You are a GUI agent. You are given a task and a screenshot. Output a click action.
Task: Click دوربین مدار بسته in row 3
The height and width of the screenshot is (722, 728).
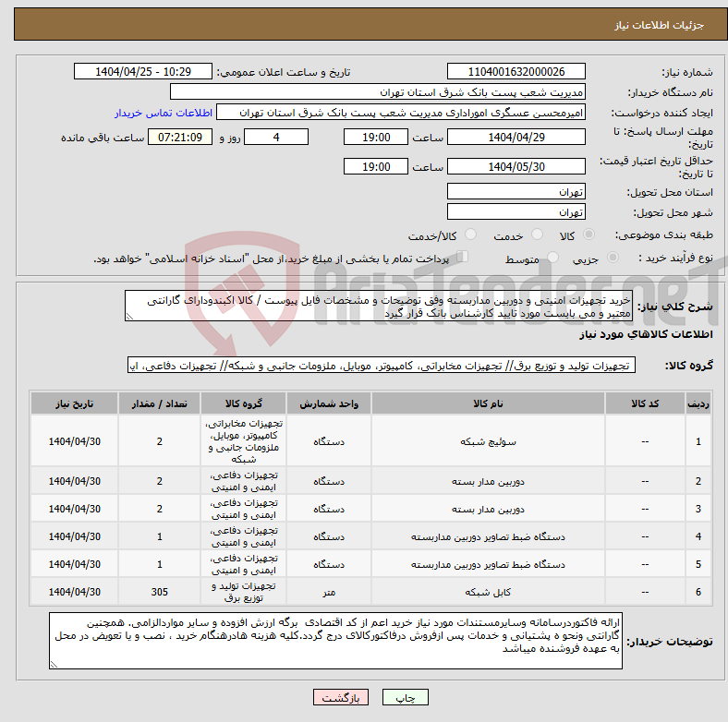pyautogui.click(x=488, y=509)
